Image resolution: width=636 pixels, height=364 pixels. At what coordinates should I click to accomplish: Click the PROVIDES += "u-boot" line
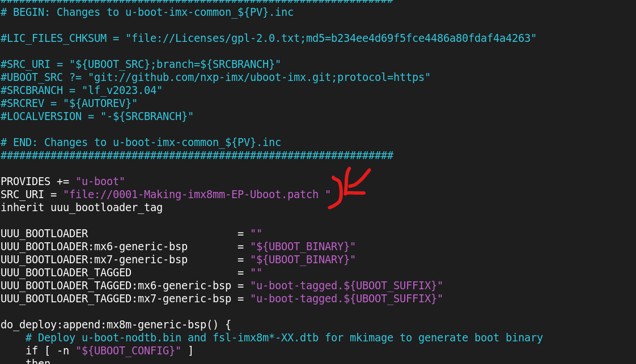[x=62, y=182]
